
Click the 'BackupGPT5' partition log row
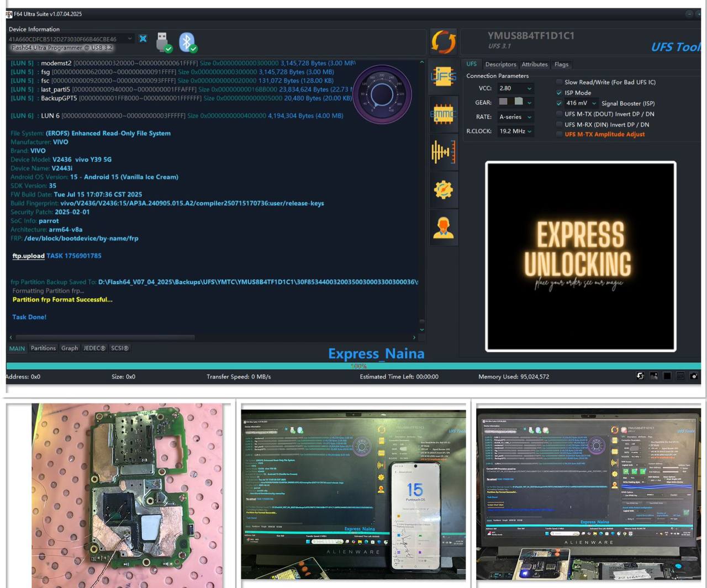pos(182,98)
